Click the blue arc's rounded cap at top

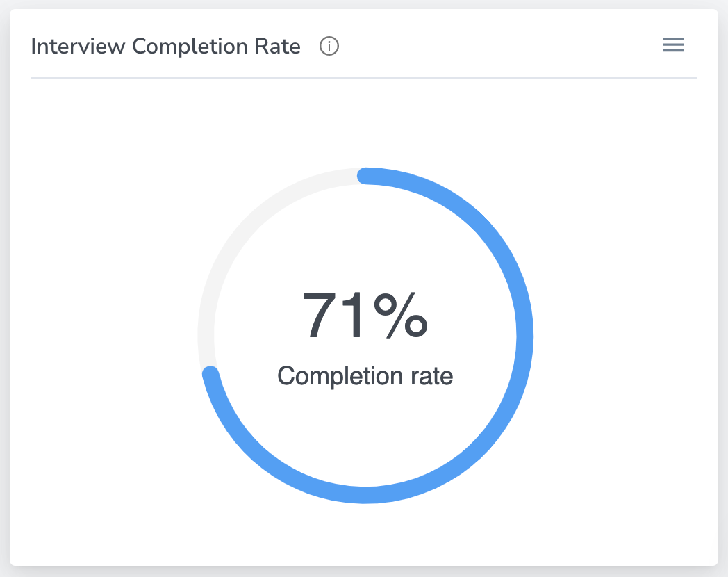[x=366, y=176]
